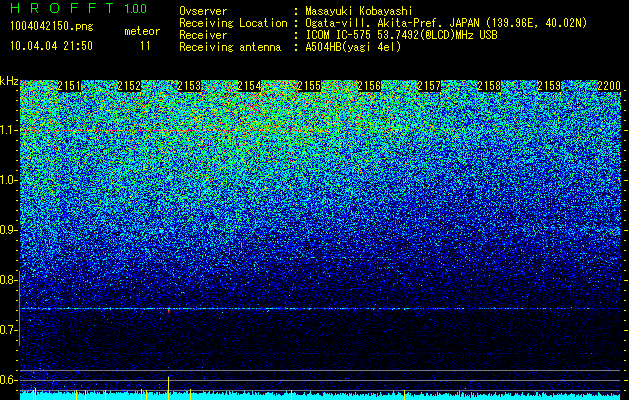Click the 2153 time label
The image size is (629, 400).
coord(189,86)
